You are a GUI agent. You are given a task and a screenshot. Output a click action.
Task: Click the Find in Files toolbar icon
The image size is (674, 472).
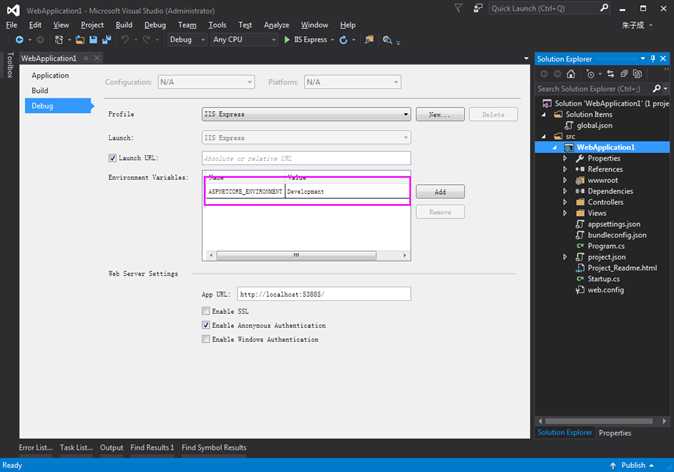click(387, 40)
